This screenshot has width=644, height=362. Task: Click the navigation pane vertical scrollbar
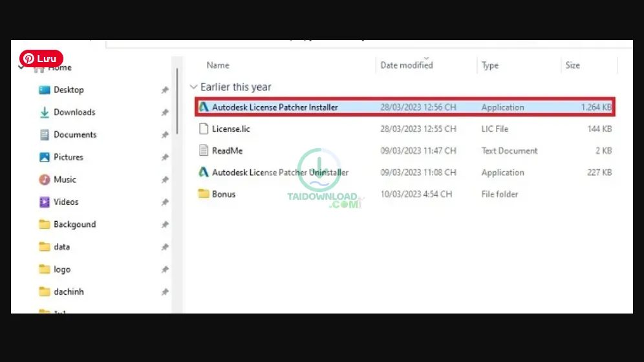pyautogui.click(x=177, y=101)
